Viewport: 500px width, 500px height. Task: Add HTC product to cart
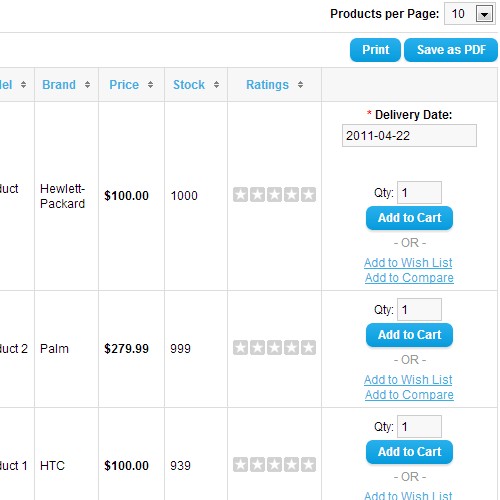(x=409, y=452)
